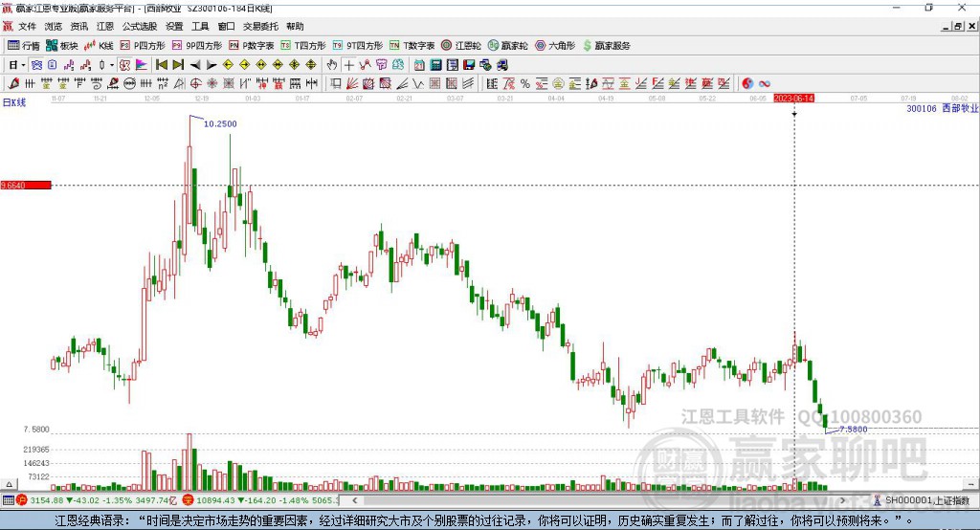
Task: Open the 交易委托 menu
Action: [x=260, y=26]
